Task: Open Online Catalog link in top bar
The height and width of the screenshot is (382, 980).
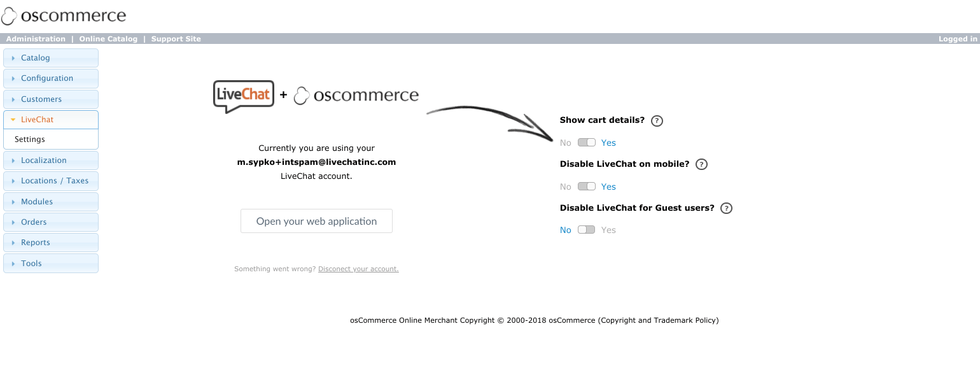Action: pyautogui.click(x=108, y=39)
